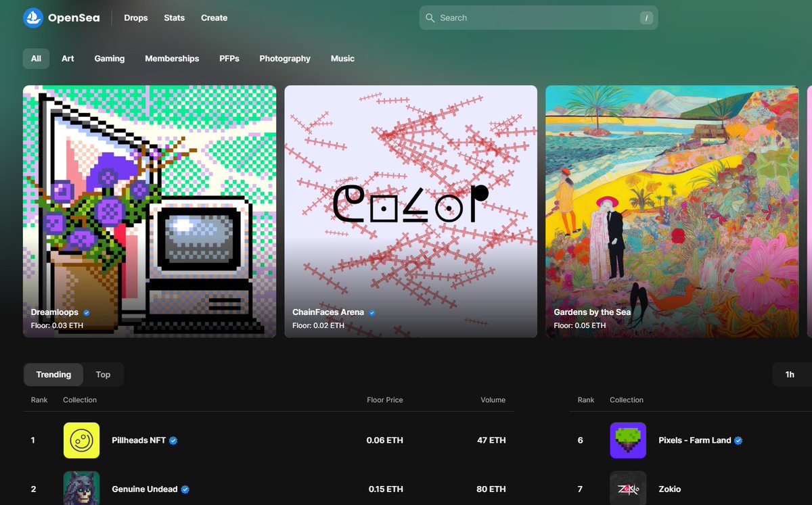812x505 pixels.
Task: Click verified badge next to ChainFaces Arena
Action: click(372, 312)
